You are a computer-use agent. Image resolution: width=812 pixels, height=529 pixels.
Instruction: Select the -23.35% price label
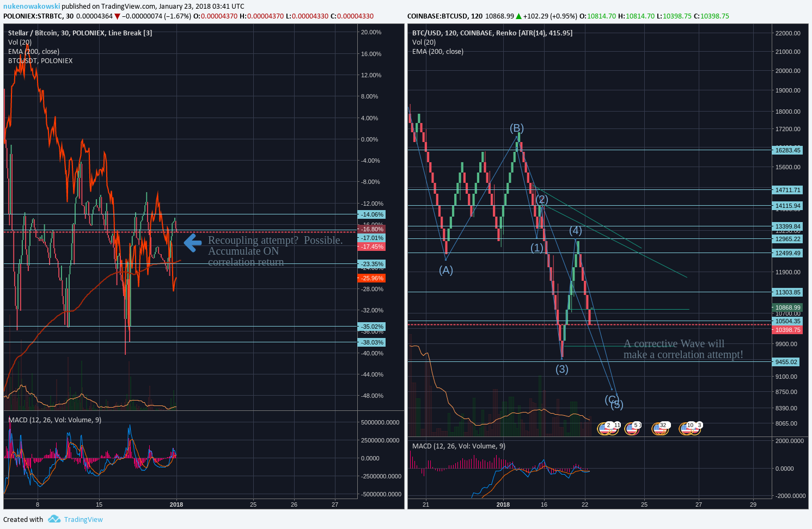371,264
